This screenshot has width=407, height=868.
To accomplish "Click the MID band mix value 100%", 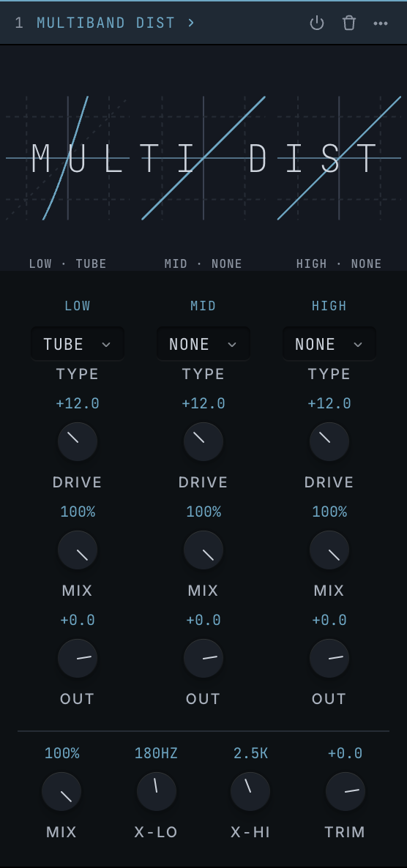I will (x=203, y=512).
